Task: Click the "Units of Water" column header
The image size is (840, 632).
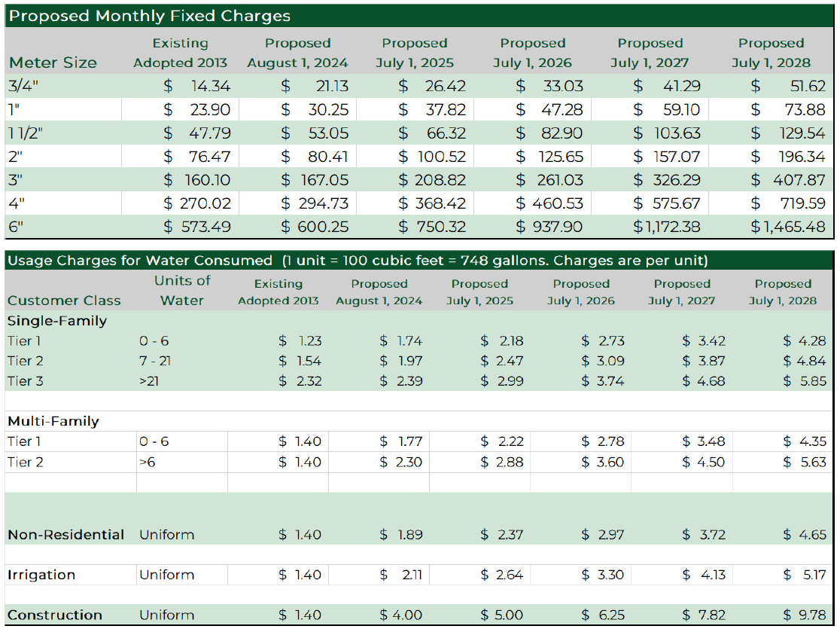Action: (182, 291)
